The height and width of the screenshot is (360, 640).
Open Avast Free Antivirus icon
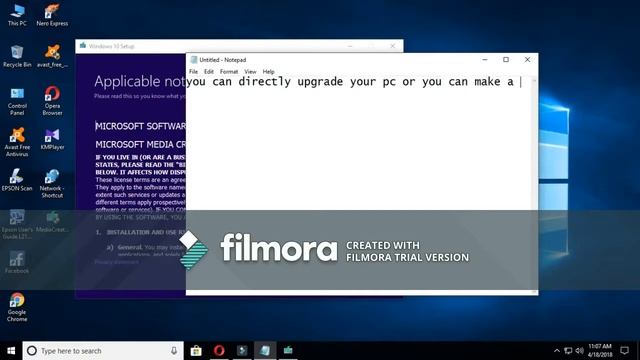point(17,142)
